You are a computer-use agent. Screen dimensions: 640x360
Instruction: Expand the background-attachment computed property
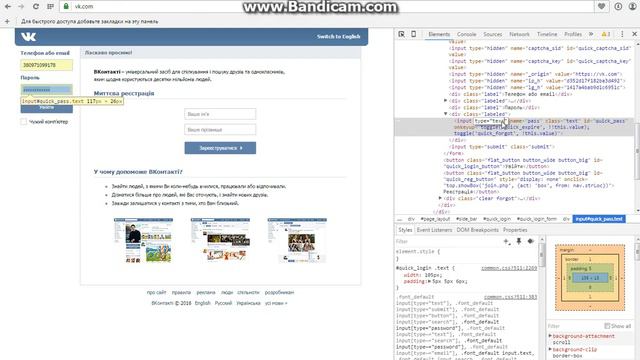pyautogui.click(x=550, y=336)
